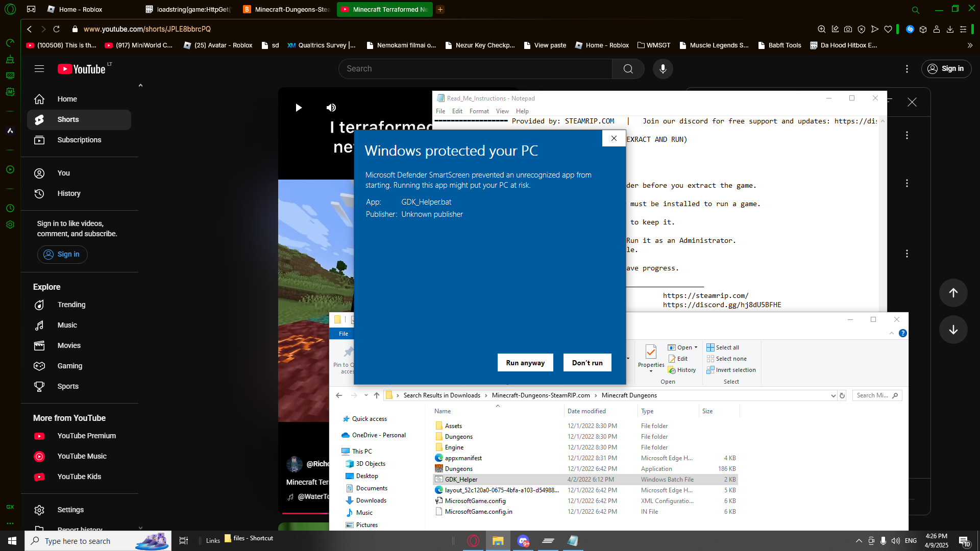980x551 pixels.
Task: Click Select all in the Explorer ribbon
Action: [723, 347]
